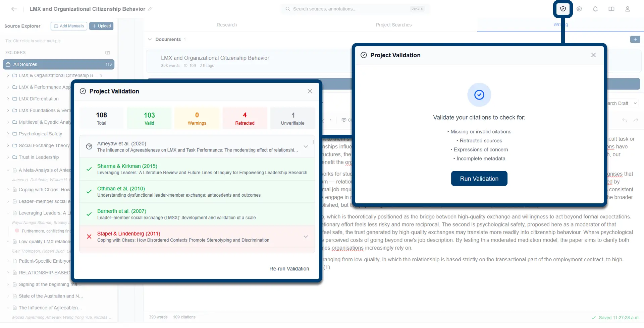Close the Project Validation results popup
Screen dimensions: 644x328
point(310,91)
